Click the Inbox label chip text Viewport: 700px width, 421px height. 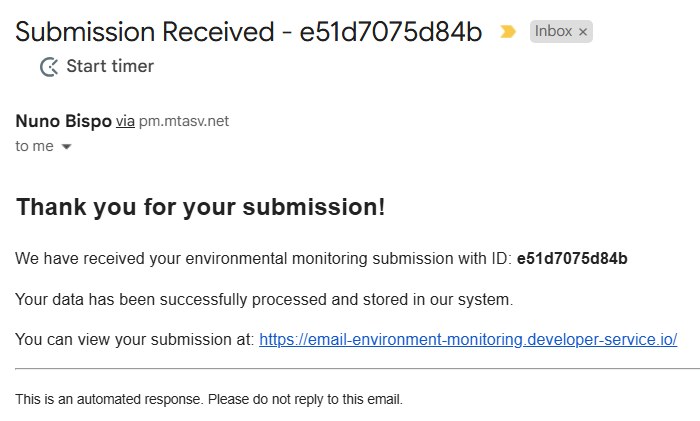coord(553,31)
